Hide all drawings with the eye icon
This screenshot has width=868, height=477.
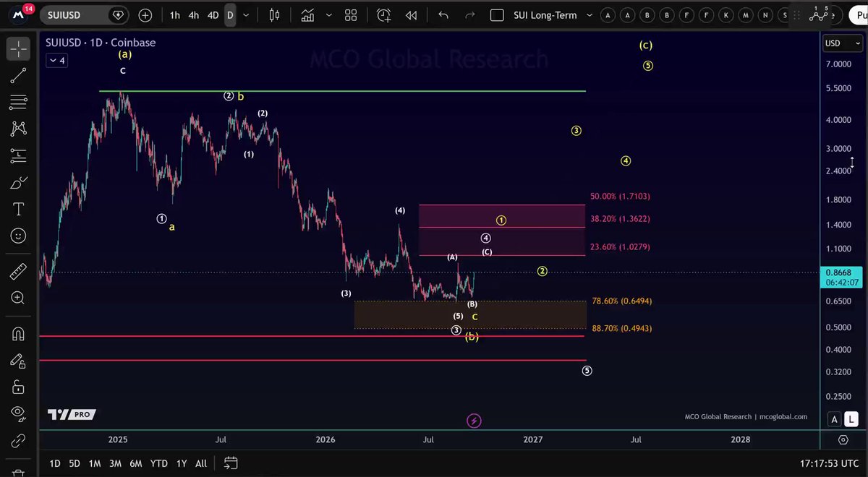(x=18, y=414)
